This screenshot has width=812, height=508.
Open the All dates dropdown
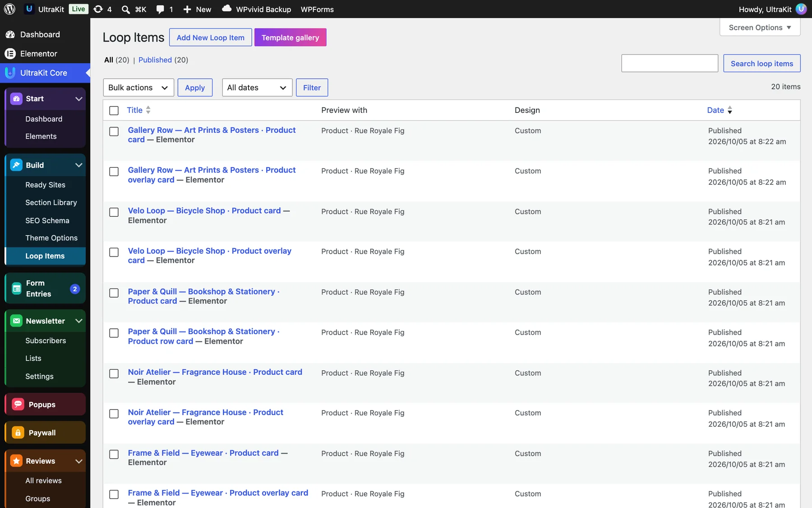pos(257,88)
